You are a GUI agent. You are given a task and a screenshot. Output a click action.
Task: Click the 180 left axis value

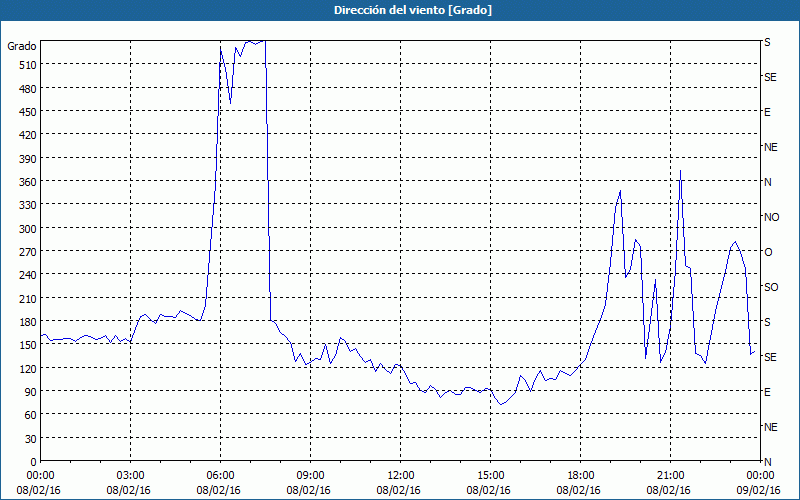coord(28,321)
